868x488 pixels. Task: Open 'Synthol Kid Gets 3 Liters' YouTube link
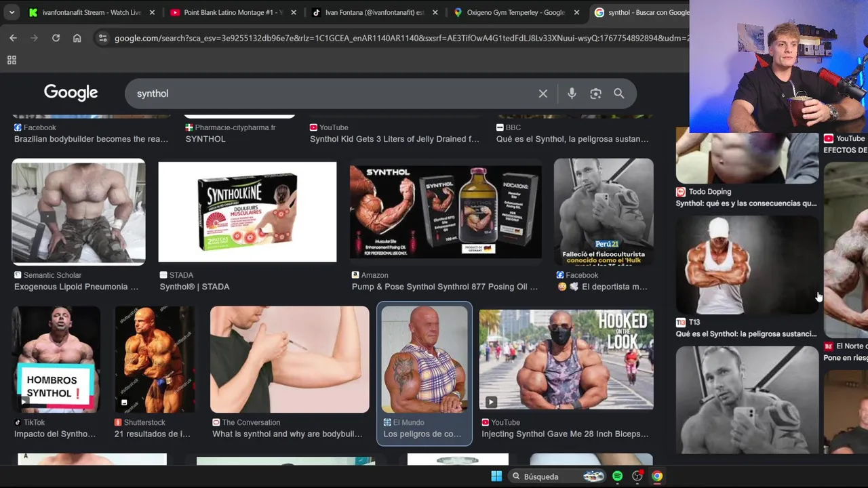[x=395, y=139]
